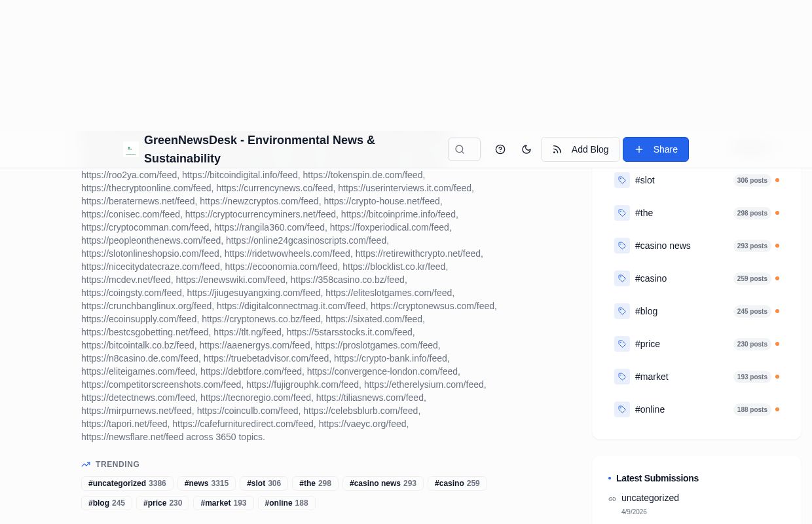Click the Add Blog button
Image resolution: width=812 pixels, height=524 pixels.
(x=580, y=149)
